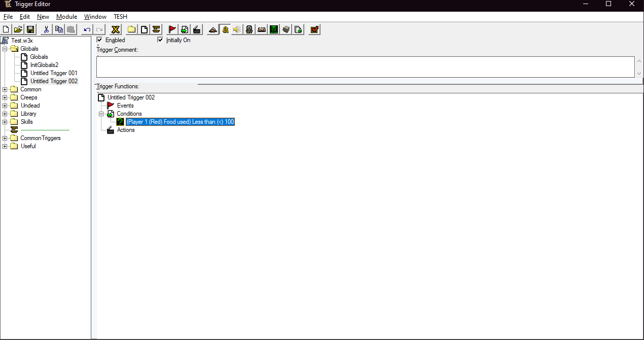Screen dimensions: 644x340
Task: Open the Object Manager cube icon
Action: 286,29
